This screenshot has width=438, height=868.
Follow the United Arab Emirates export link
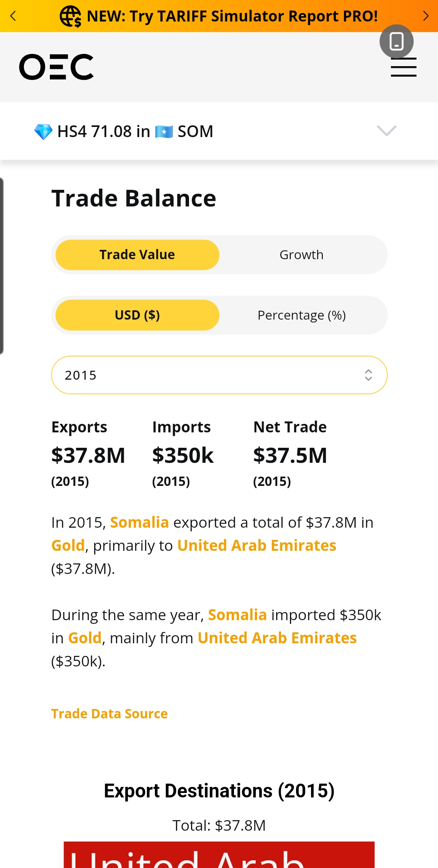(x=257, y=546)
